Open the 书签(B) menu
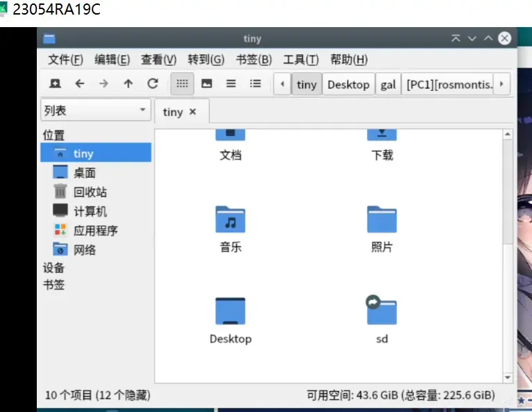 [253, 60]
